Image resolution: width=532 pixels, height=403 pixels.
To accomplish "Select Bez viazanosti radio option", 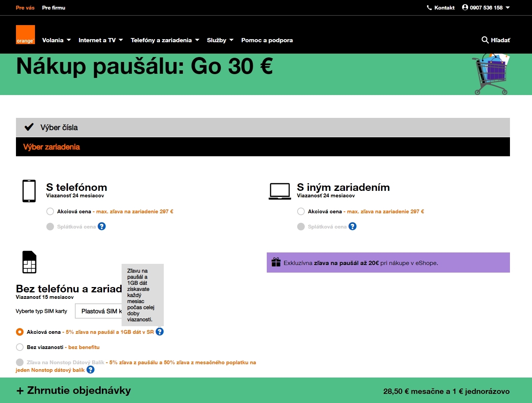I will pos(20,347).
